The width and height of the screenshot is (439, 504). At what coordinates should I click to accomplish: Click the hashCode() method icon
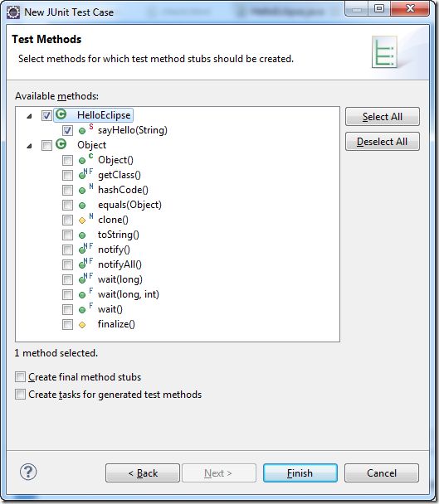[86, 189]
